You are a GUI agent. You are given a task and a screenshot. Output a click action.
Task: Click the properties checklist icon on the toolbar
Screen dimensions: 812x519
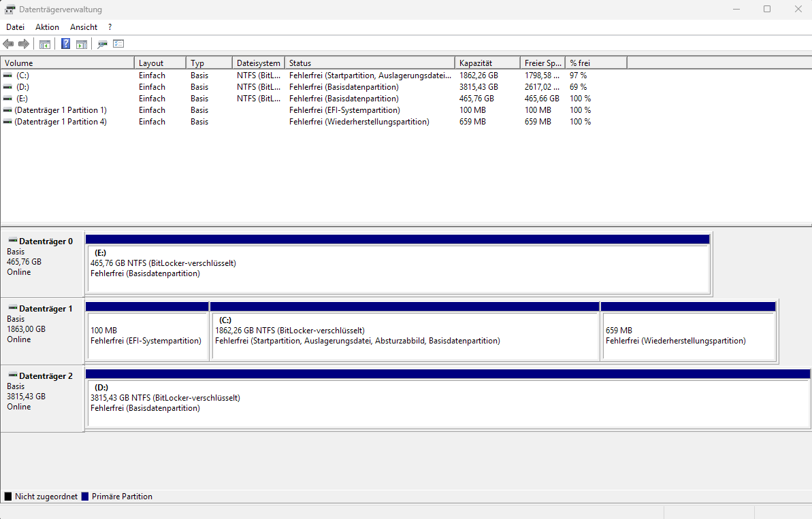[118, 44]
